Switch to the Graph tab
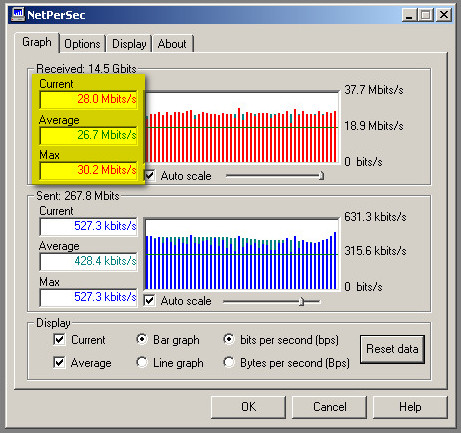This screenshot has width=461, height=433. tap(37, 42)
